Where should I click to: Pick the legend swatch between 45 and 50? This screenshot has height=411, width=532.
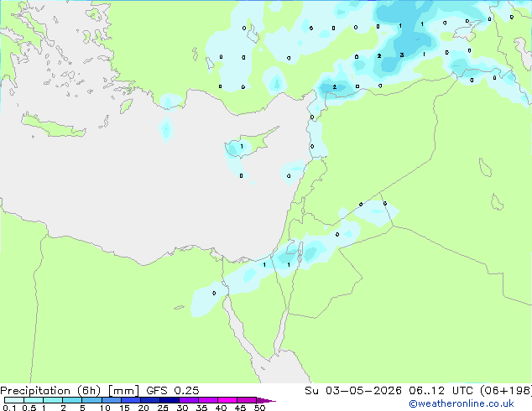247,400
